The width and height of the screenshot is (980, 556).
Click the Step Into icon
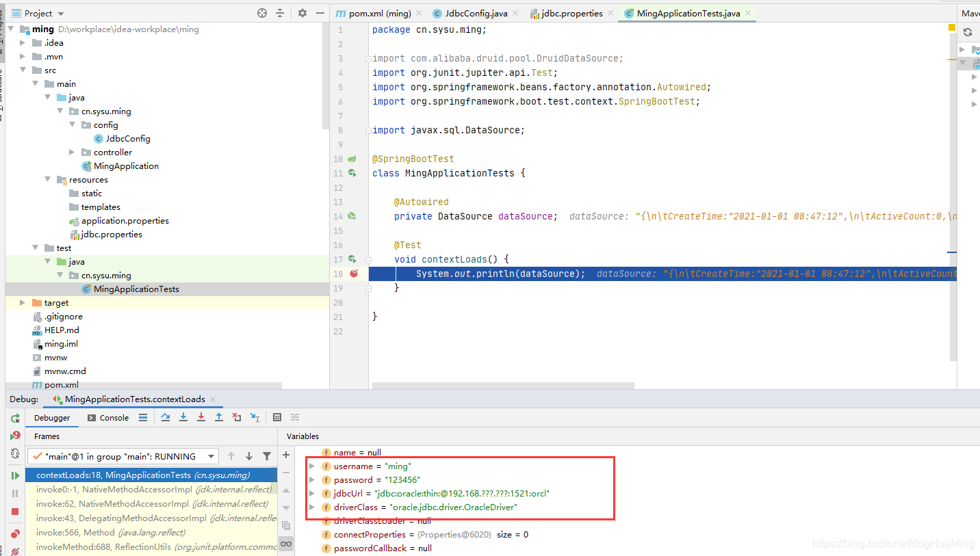click(x=183, y=417)
